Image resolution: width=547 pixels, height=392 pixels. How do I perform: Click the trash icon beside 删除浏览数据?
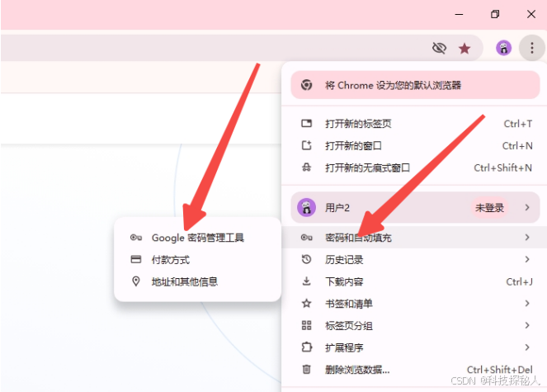click(x=306, y=369)
